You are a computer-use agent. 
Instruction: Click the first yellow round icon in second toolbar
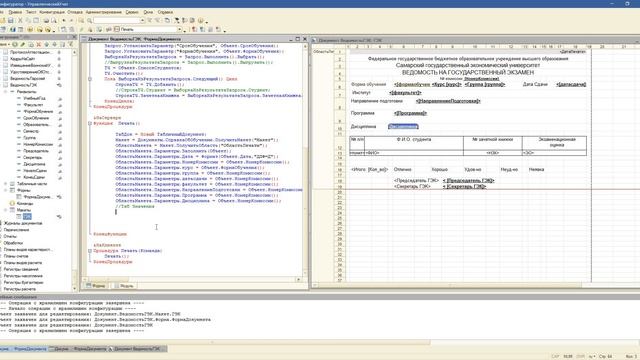click(30, 29)
